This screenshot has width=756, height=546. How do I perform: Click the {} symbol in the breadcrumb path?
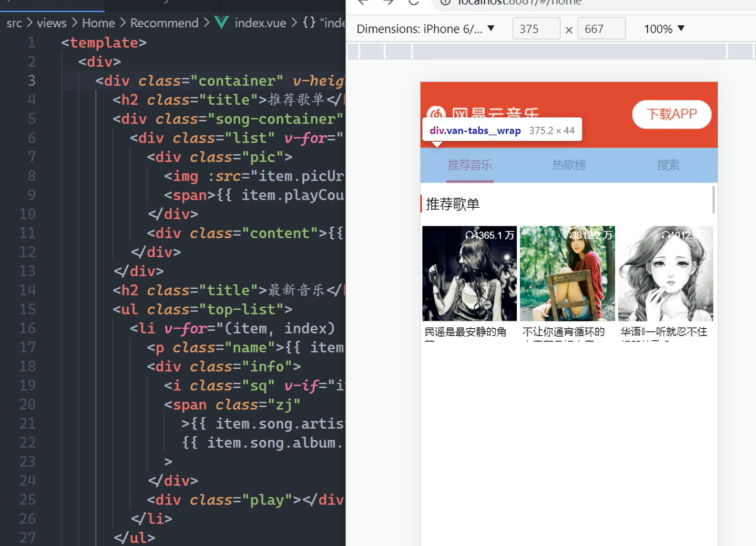[309, 23]
